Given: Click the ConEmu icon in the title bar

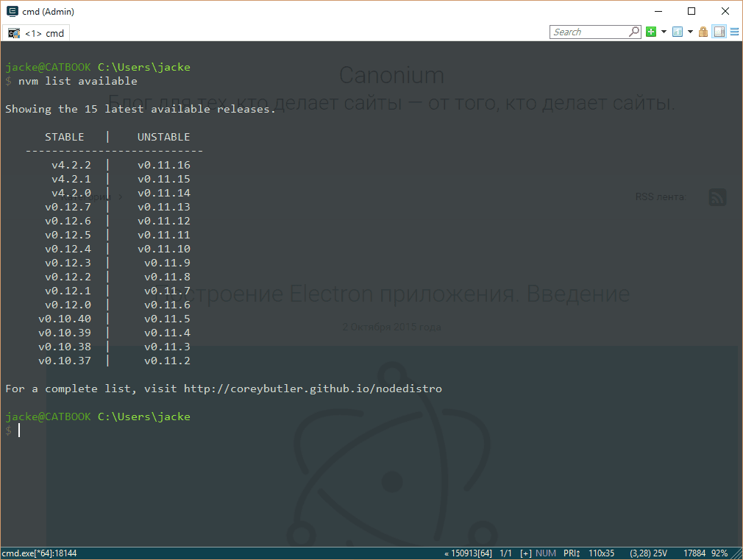Looking at the screenshot, I should tap(13, 12).
